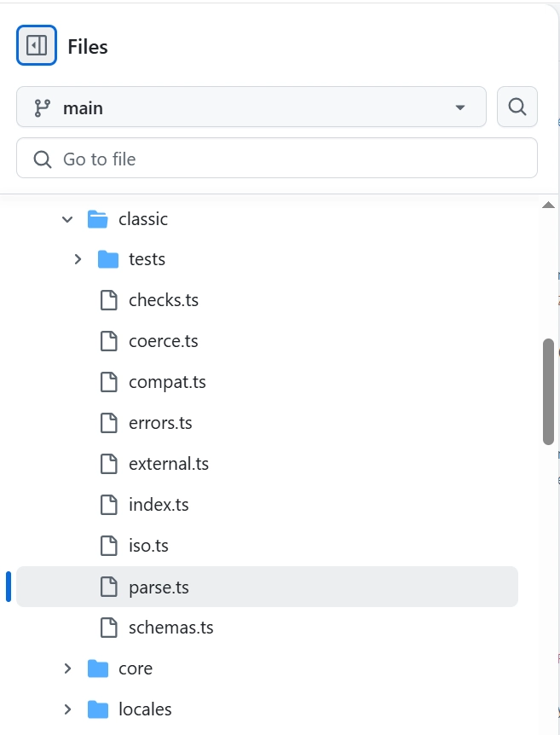Image resolution: width=560 pixels, height=735 pixels.
Task: Click the git branch icon on main selector
Action: [x=42, y=107]
